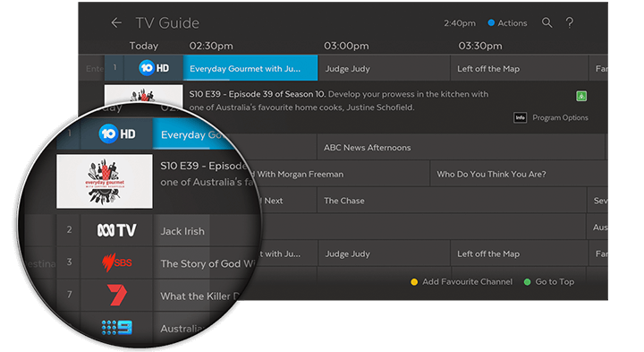Select Left off the Map in the top row
Screen dimensions: 644x352
pyautogui.click(x=519, y=68)
